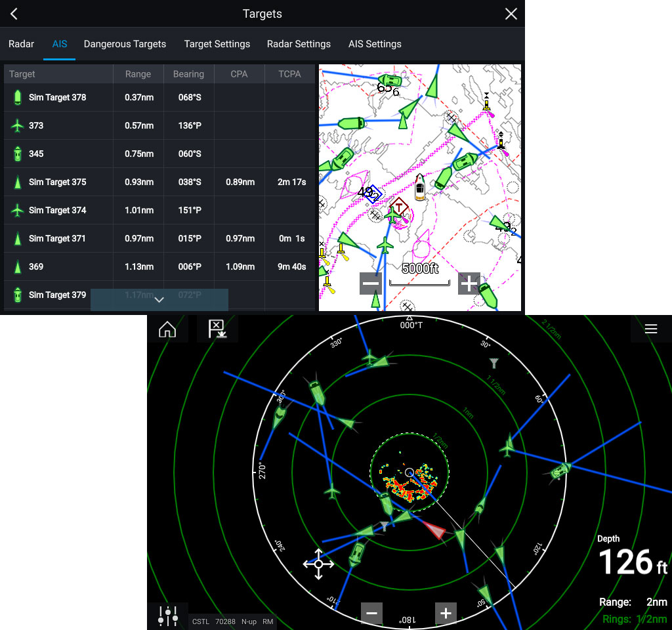The height and width of the screenshot is (630, 672).
Task: Select the Sim Target 374 row
Action: [159, 210]
